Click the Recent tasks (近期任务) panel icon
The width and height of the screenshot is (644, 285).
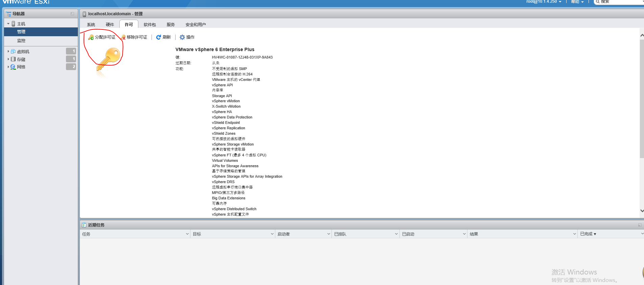(84, 225)
